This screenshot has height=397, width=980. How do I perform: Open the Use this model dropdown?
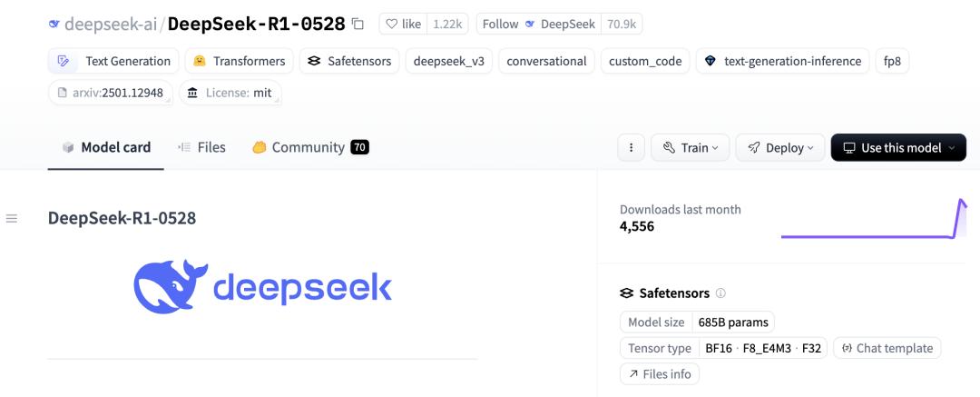(x=897, y=147)
